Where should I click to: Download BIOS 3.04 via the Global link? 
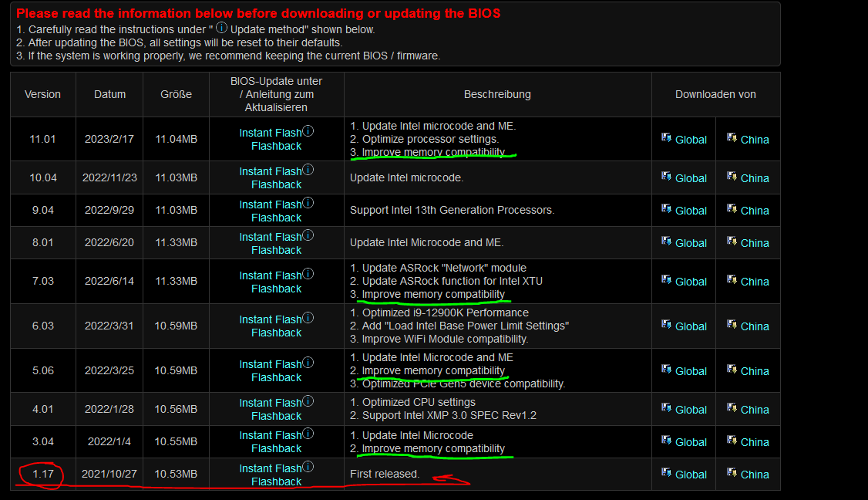click(691, 443)
